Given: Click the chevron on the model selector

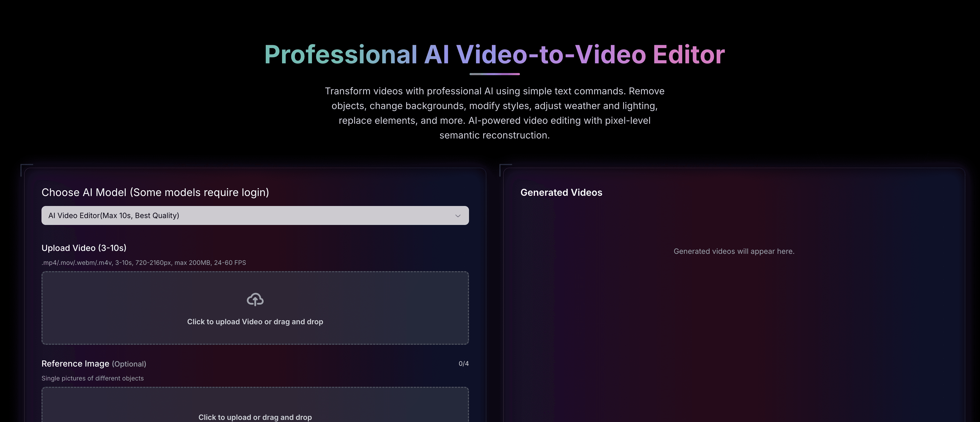Looking at the screenshot, I should pos(458,215).
